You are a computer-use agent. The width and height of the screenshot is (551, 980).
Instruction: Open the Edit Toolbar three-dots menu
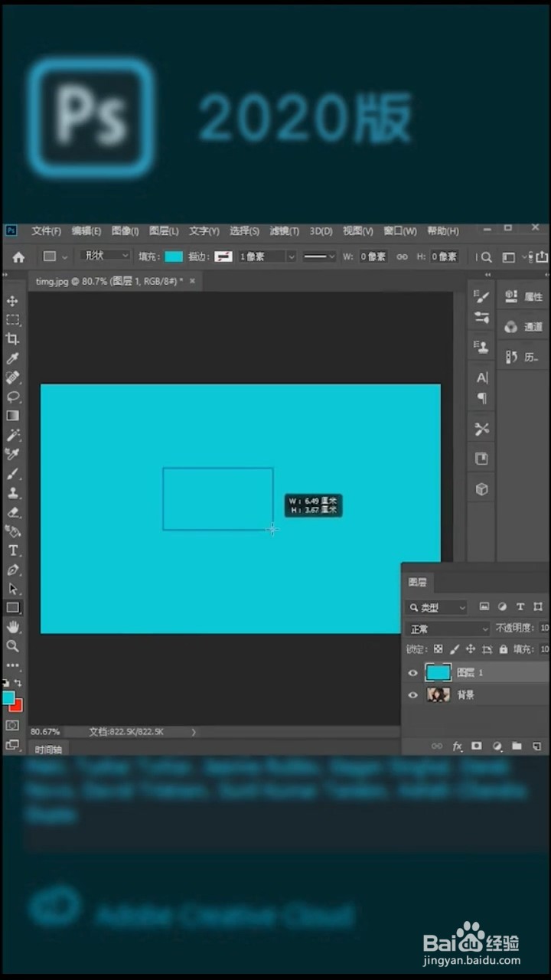pos(12,665)
